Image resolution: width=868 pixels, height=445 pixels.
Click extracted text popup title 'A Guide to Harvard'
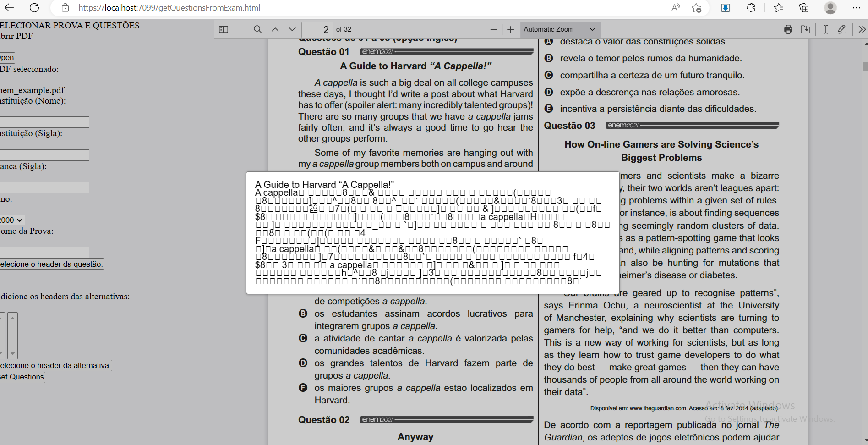(x=324, y=184)
